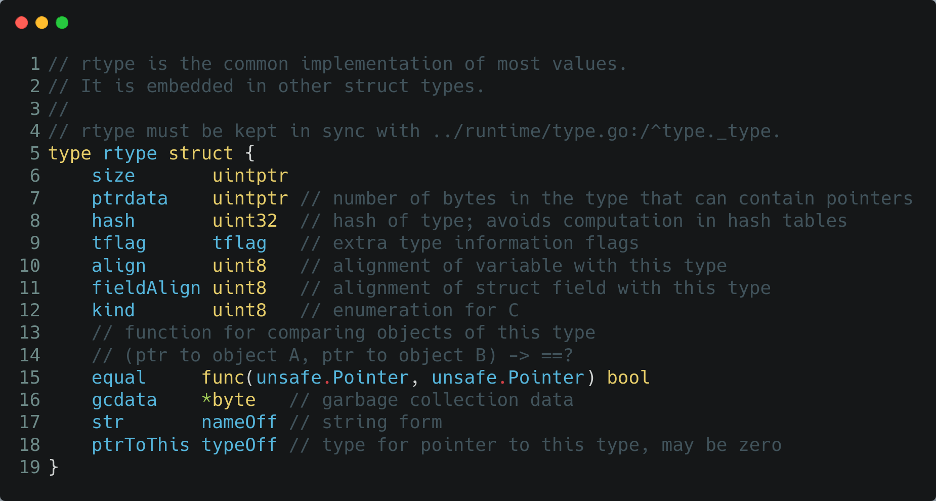Viewport: 936px width, 502px height.
Task: Click the closing brace on line 19
Action: [53, 467]
